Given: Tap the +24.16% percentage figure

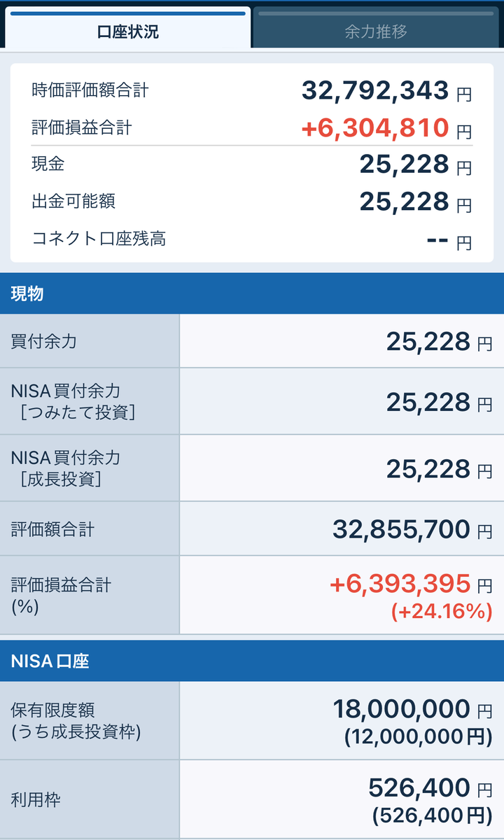Looking at the screenshot, I should click(441, 612).
